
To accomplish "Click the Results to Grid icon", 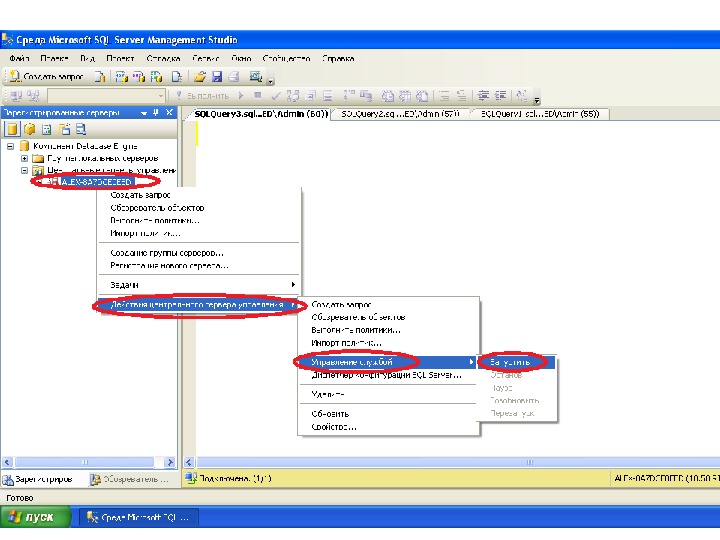I will tap(405, 96).
